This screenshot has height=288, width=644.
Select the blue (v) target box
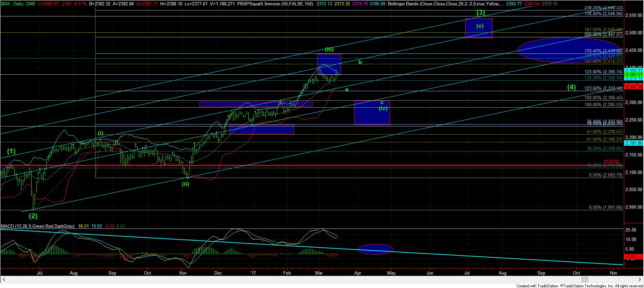click(x=479, y=28)
